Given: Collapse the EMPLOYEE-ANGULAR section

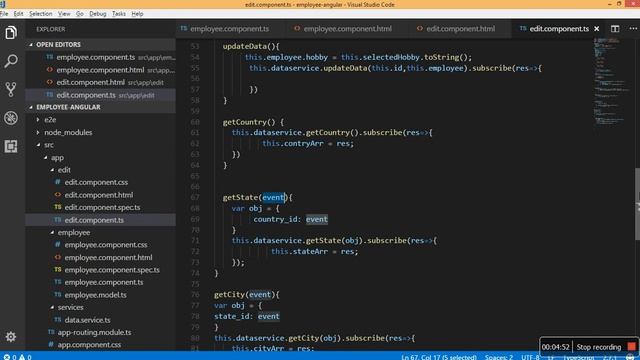Looking at the screenshot, I should (x=31, y=107).
